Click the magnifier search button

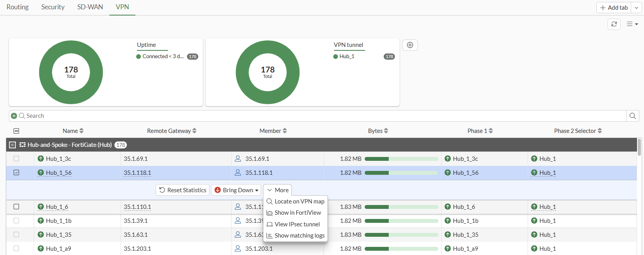coord(632,116)
